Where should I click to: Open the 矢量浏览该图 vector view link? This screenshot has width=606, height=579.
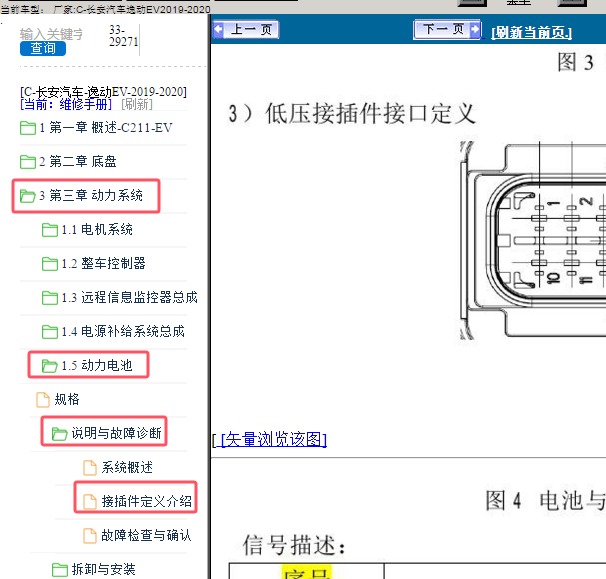pos(274,439)
